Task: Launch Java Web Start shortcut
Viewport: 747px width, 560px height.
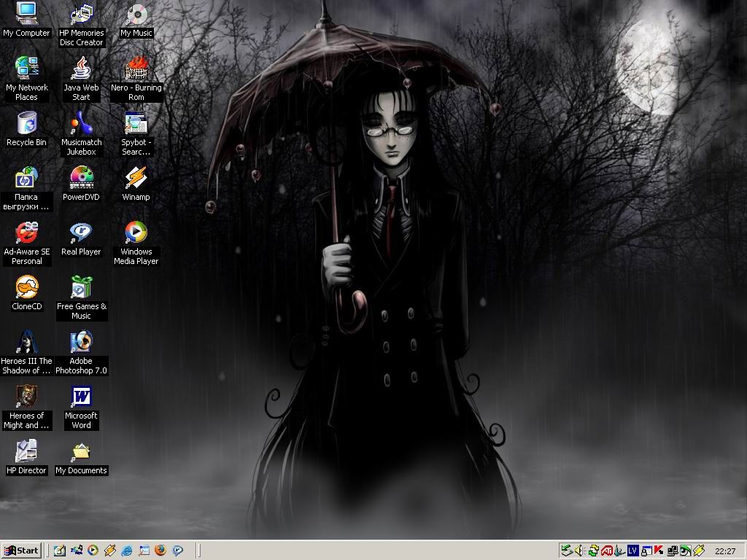Action: (x=82, y=79)
